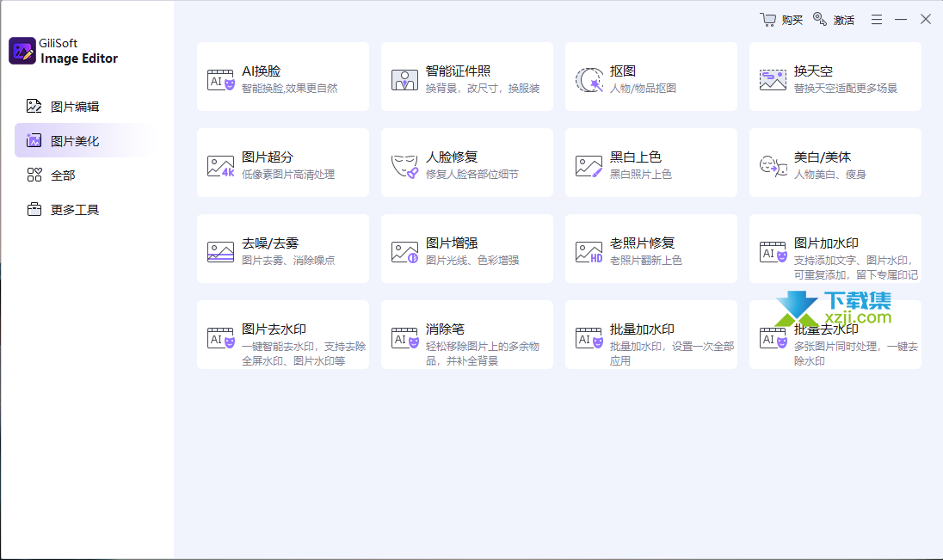
Task: Click the 更多工具 toolbox icon
Action: pos(34,209)
